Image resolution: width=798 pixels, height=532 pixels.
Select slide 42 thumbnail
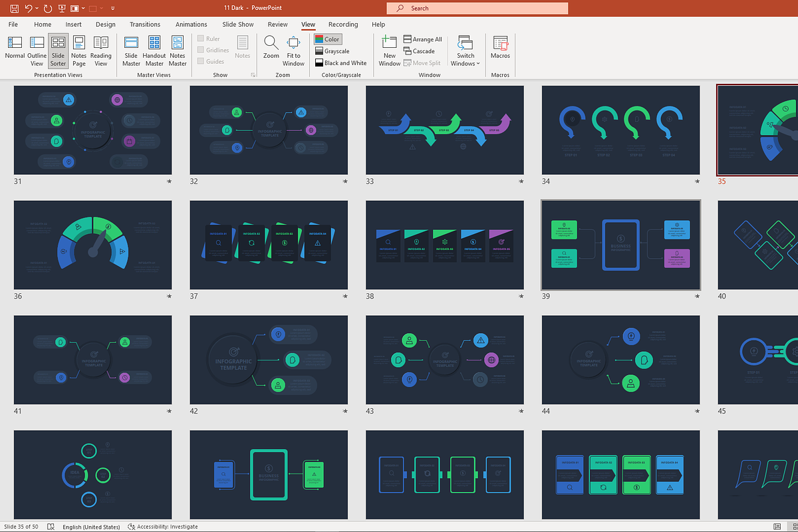(x=269, y=360)
